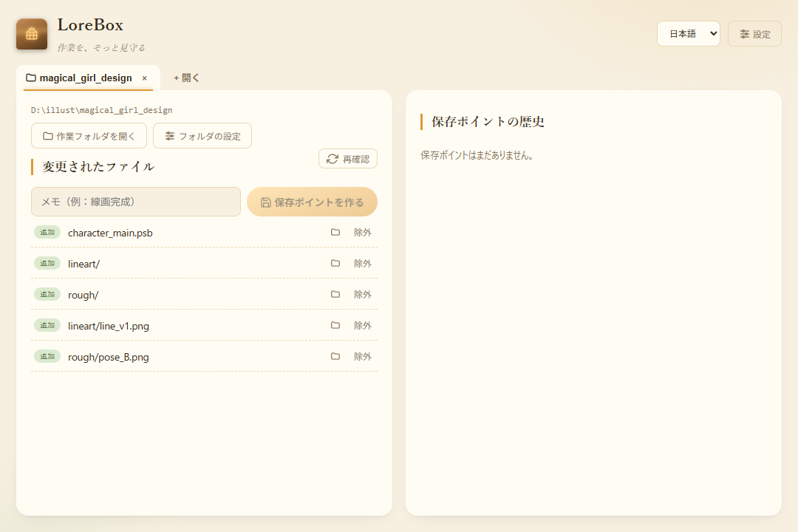
Task: Click the 保存ポイントの歴史 heading
Action: click(x=488, y=122)
